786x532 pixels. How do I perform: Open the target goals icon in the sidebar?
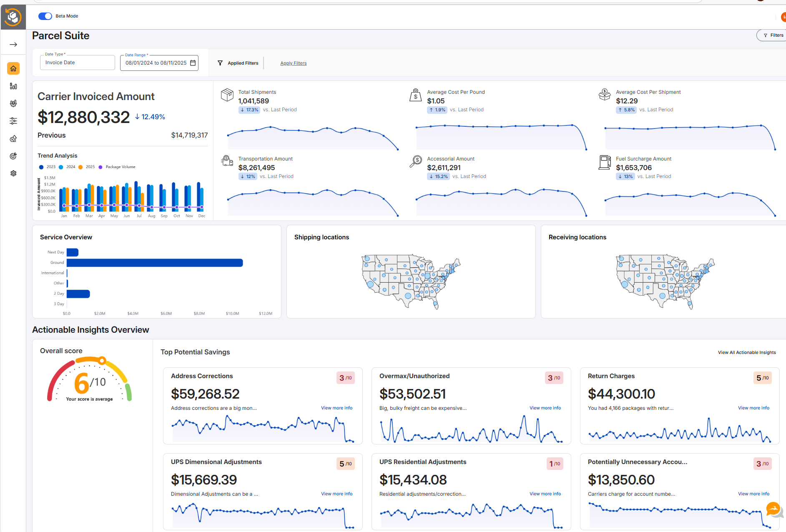click(x=13, y=156)
